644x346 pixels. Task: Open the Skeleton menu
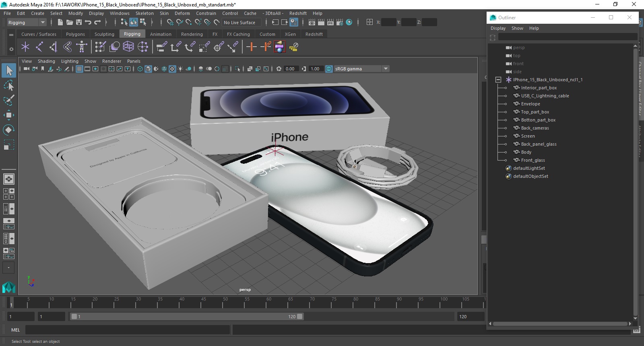click(x=144, y=13)
